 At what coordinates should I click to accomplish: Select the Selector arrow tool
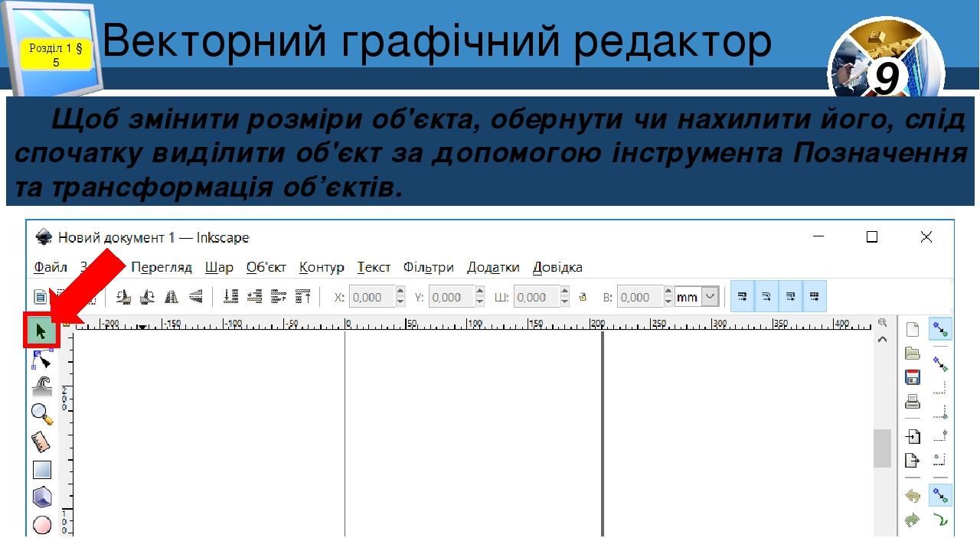[x=42, y=331]
